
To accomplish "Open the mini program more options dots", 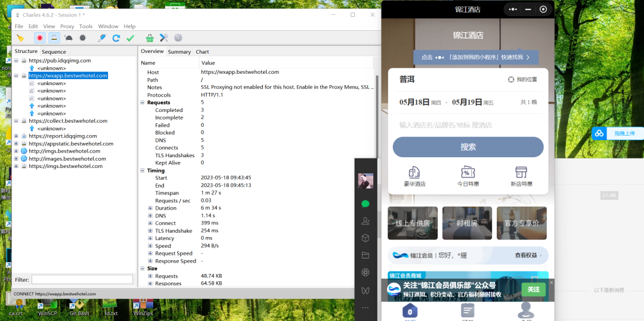I will coord(513,10).
